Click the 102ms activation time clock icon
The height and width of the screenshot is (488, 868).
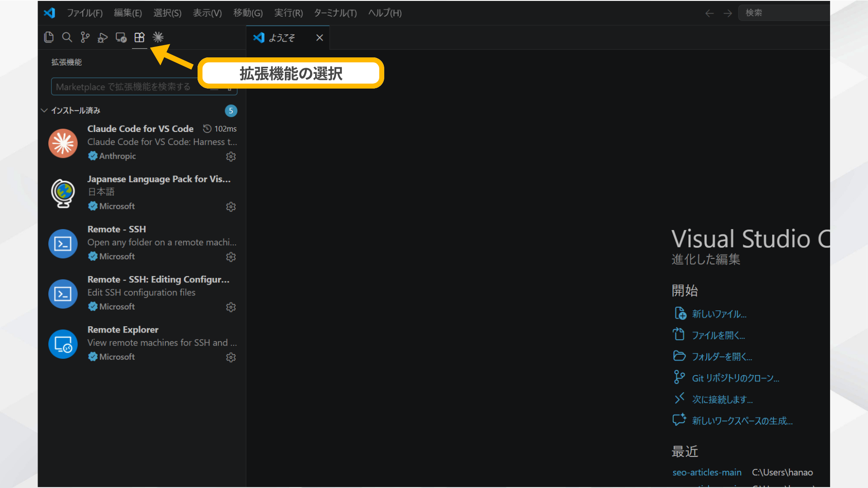pyautogui.click(x=207, y=129)
